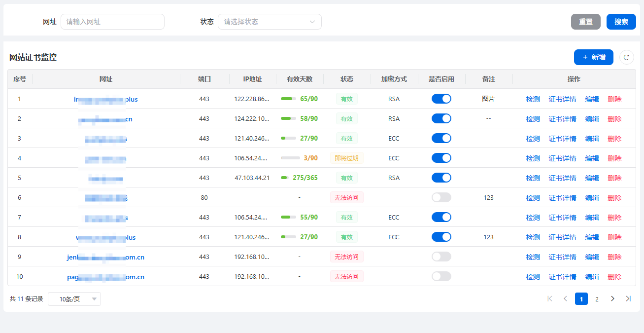Jump to last page arrow icon
Image resolution: width=644 pixels, height=333 pixels.
[x=628, y=299]
